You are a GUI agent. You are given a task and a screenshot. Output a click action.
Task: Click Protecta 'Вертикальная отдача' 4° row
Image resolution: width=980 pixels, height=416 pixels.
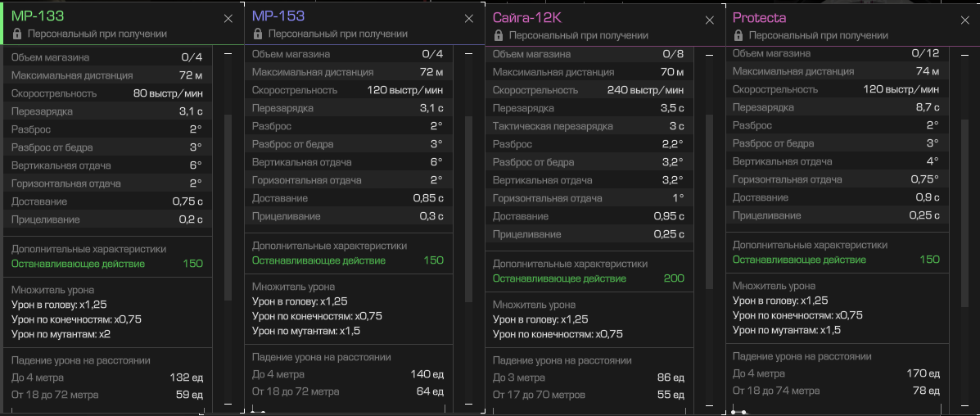[x=836, y=161]
